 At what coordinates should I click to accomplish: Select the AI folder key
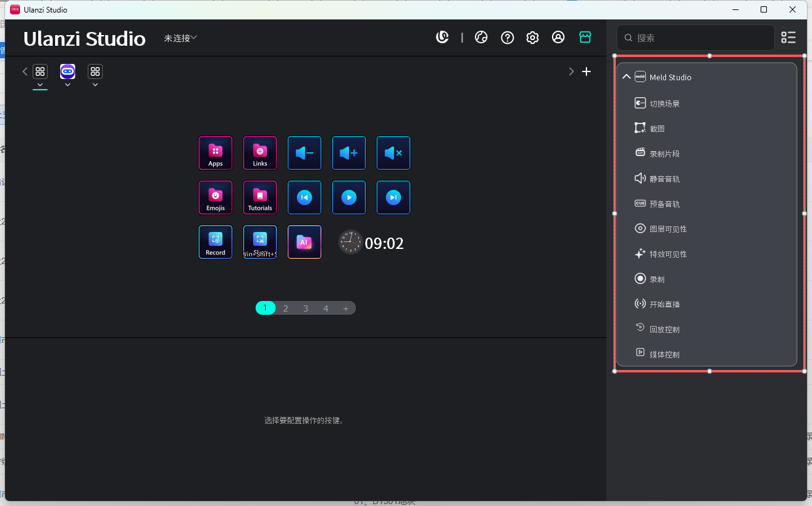click(x=304, y=242)
